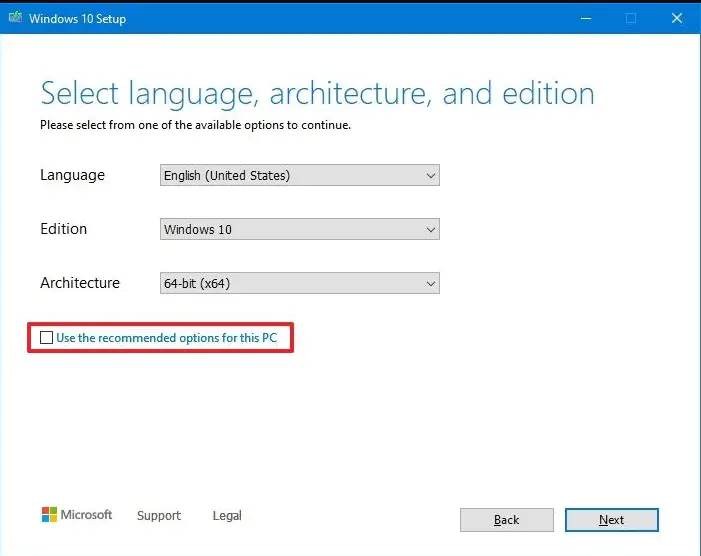Click the chevron arrow of the Language combo box

point(431,175)
